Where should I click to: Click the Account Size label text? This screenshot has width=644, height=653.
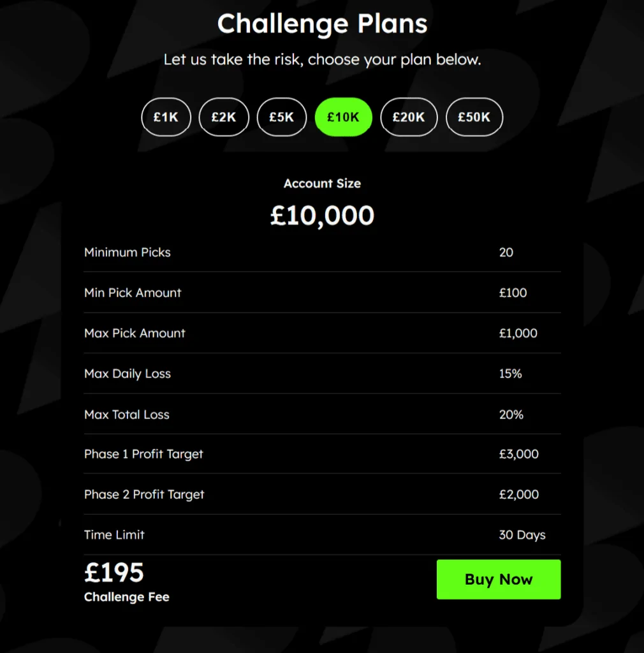coord(322,184)
